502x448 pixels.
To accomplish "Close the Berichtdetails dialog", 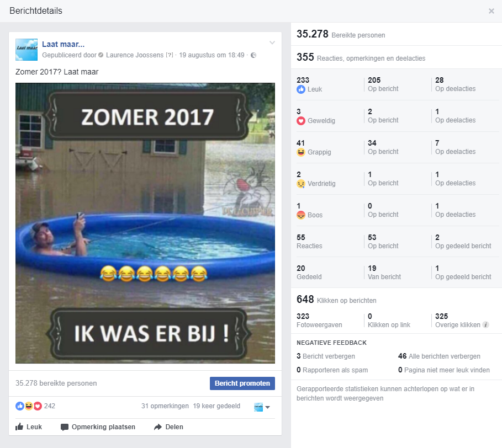I will (x=492, y=11).
